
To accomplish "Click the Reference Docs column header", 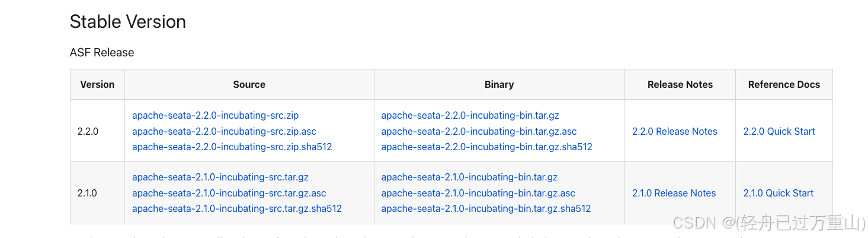I will [783, 84].
